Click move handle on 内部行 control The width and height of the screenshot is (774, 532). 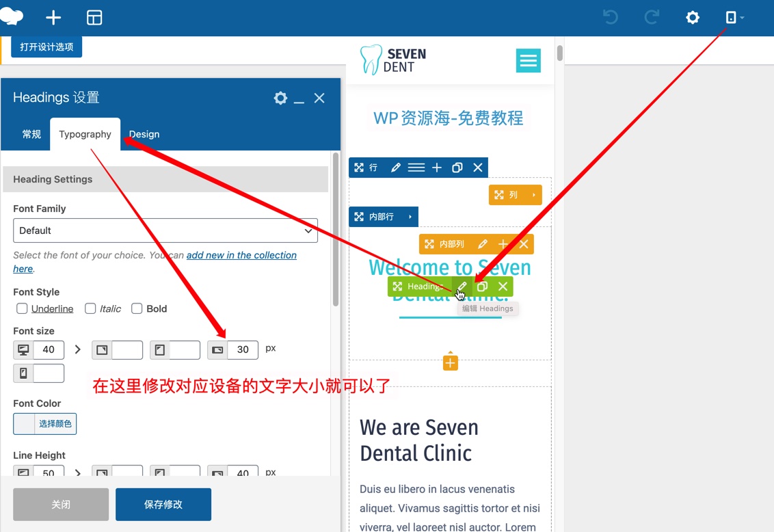click(359, 217)
